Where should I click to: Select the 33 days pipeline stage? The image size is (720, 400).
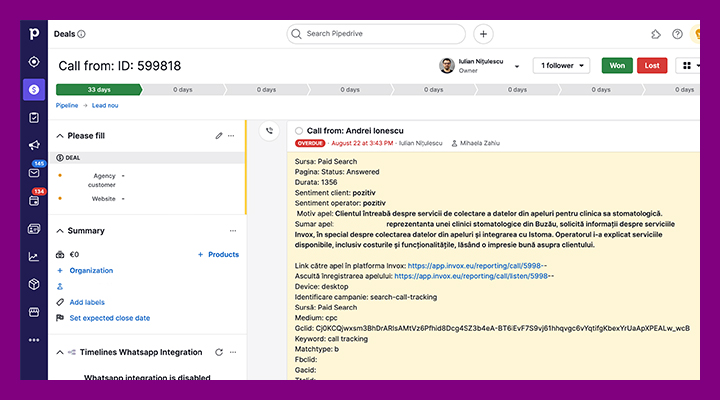pyautogui.click(x=98, y=89)
